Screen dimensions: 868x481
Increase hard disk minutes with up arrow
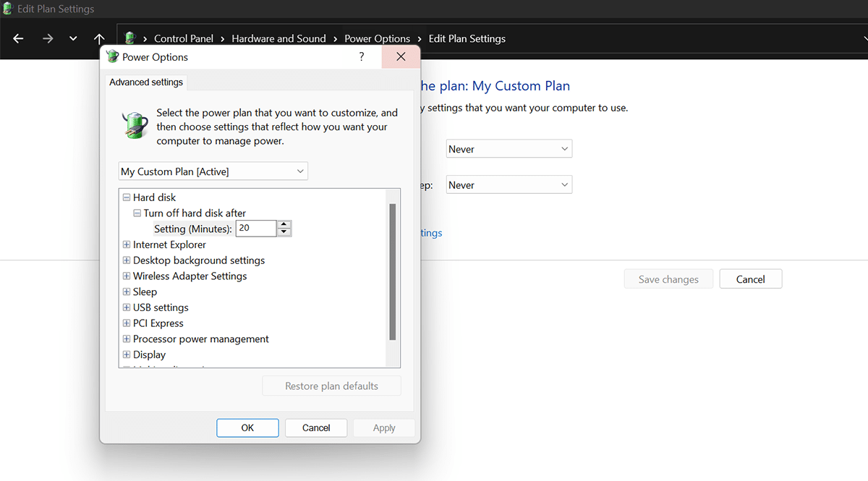tap(284, 224)
